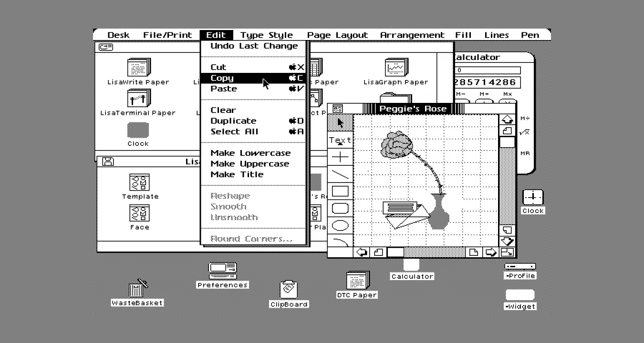
Task: Select the Preferences desktop icon
Action: click(223, 271)
